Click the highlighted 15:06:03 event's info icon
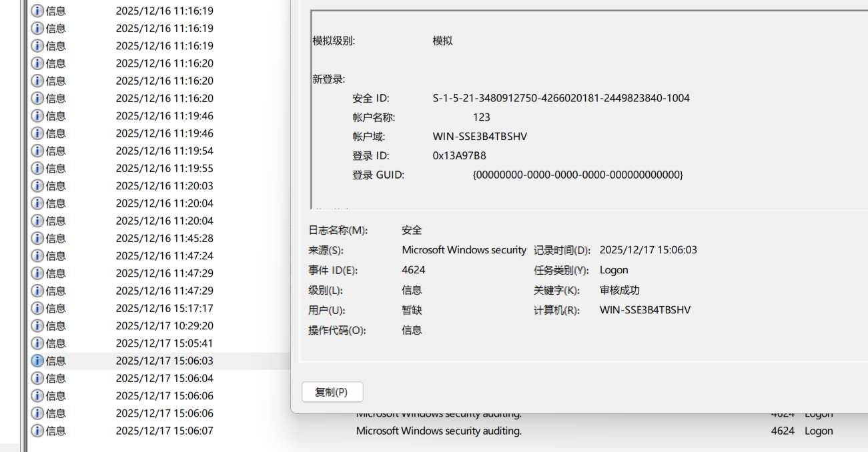This screenshot has width=868, height=452. (x=38, y=361)
